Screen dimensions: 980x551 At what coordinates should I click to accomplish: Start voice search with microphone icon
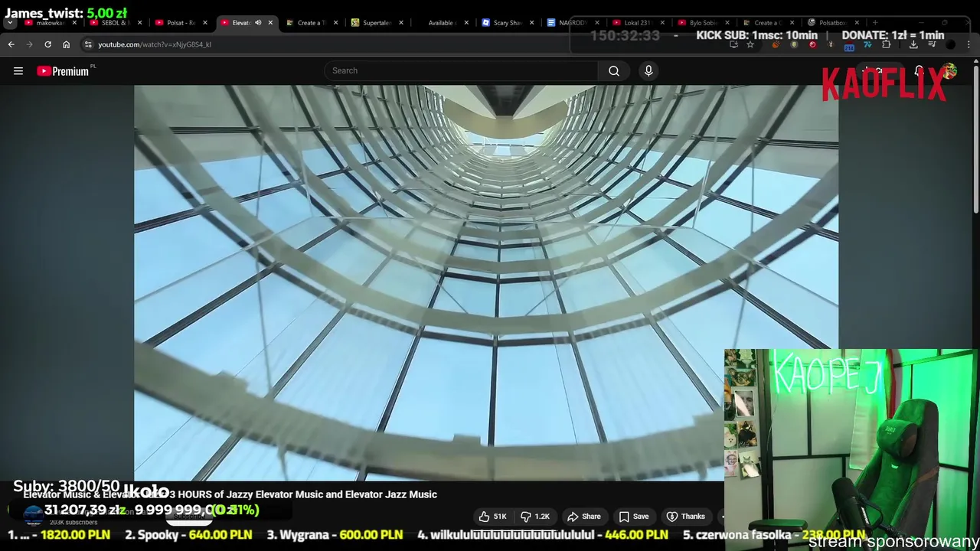(x=648, y=70)
